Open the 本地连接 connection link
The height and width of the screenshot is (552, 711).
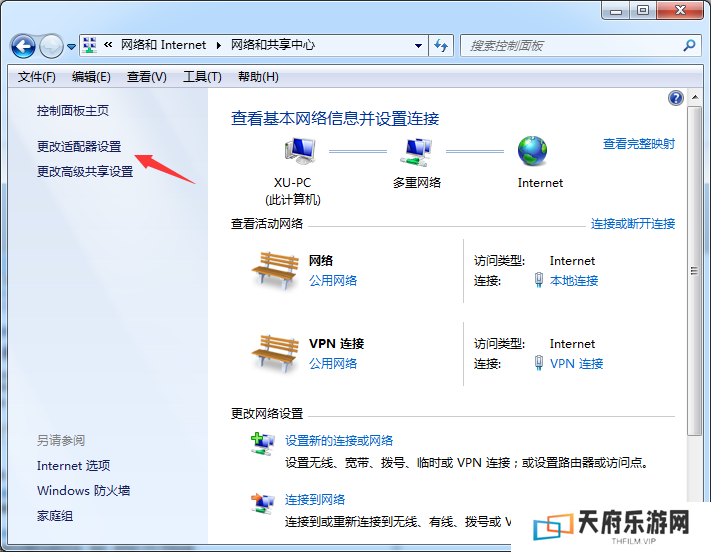point(574,281)
